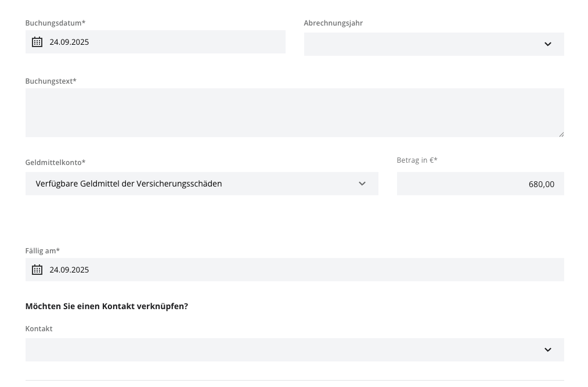This screenshot has height=387, width=588.
Task: Click the Geldmittelkonto chevron arrow
Action: [362, 184]
